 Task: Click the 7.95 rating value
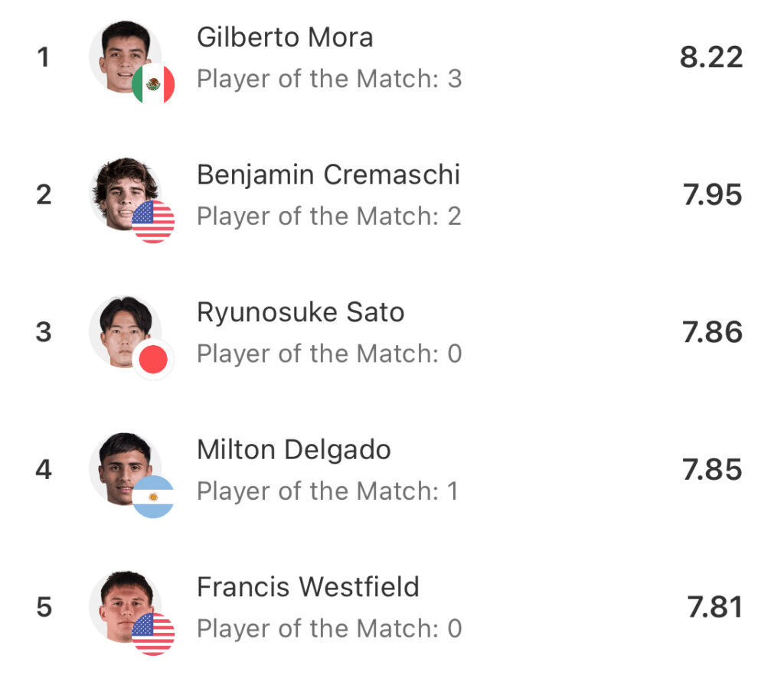click(712, 195)
